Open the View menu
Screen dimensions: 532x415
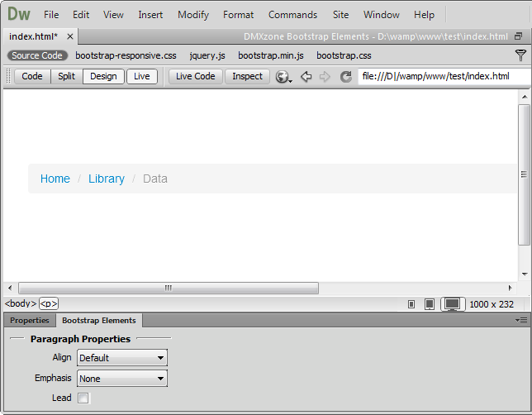click(x=113, y=15)
